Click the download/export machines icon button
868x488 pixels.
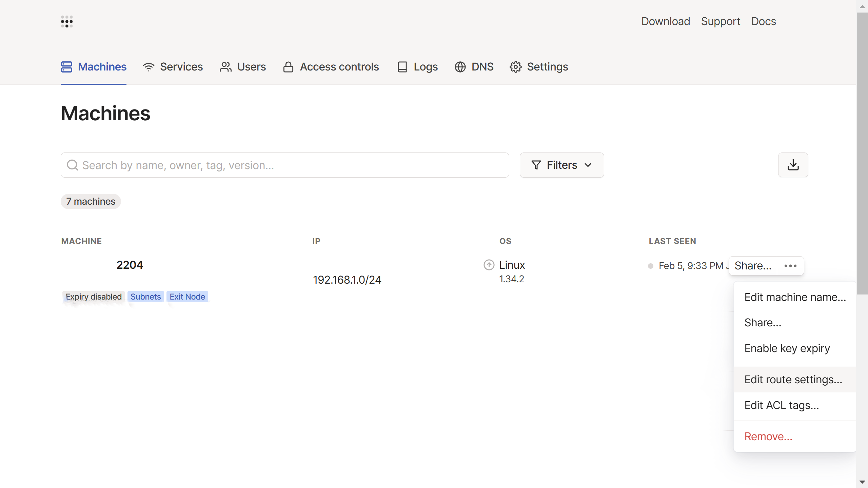[793, 165]
